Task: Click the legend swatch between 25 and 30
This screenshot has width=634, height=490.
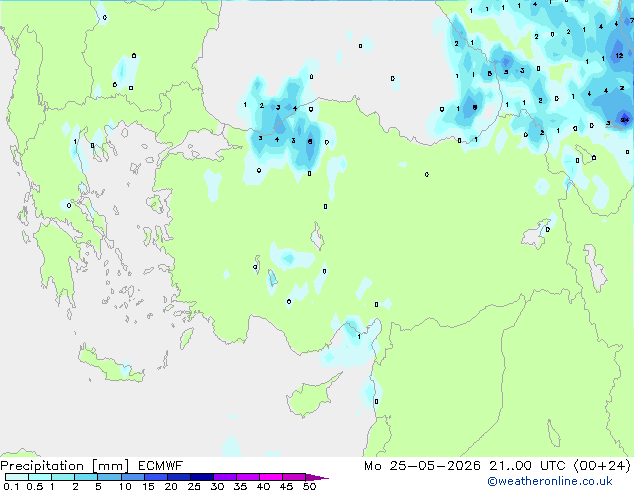Action: (201, 477)
